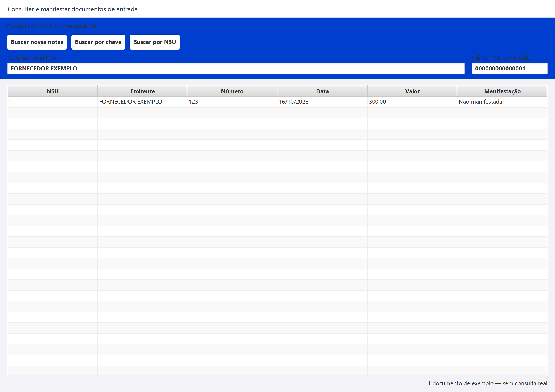Click the 'Consulta de NF-e na base nacional' label
This screenshot has height=392, width=555.
[52, 26]
